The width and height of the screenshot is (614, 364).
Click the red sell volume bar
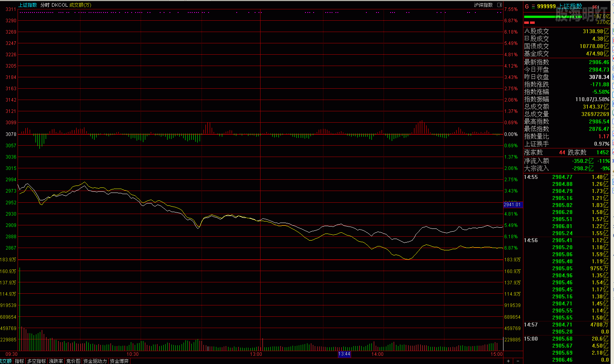(529, 23)
